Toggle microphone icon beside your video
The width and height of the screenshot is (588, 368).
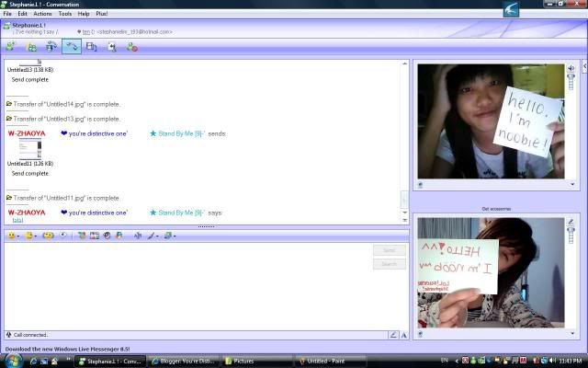pos(571,222)
